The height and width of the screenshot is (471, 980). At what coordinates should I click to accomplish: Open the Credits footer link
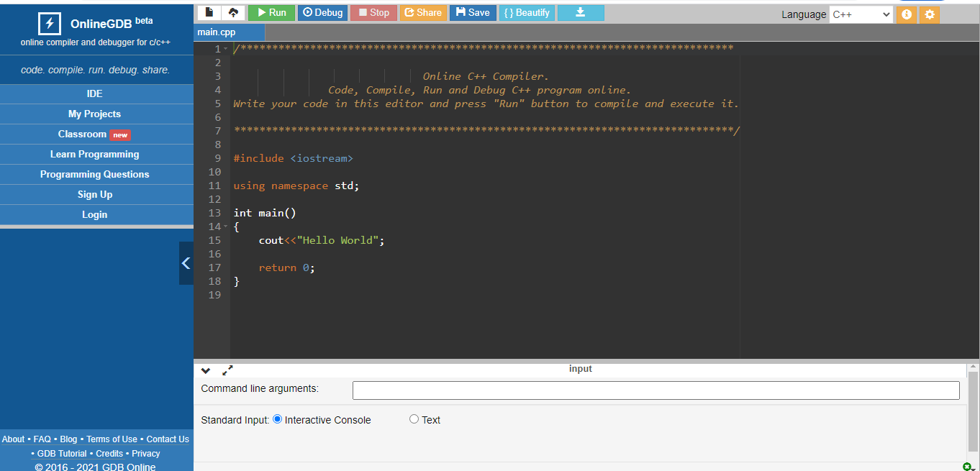[x=109, y=454]
